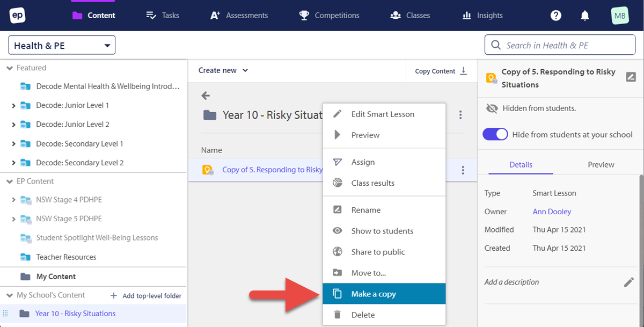Viewport: 644px width, 327px height.
Task: Open Copy of 5. Responding to Risky lesson link
Action: pyautogui.click(x=272, y=170)
